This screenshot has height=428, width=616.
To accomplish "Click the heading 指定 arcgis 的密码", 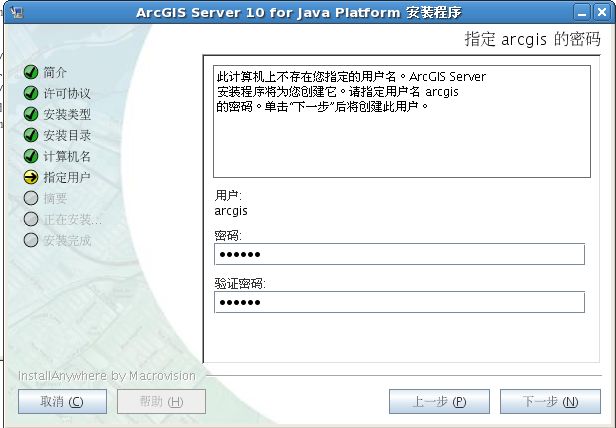I will 533,39.
